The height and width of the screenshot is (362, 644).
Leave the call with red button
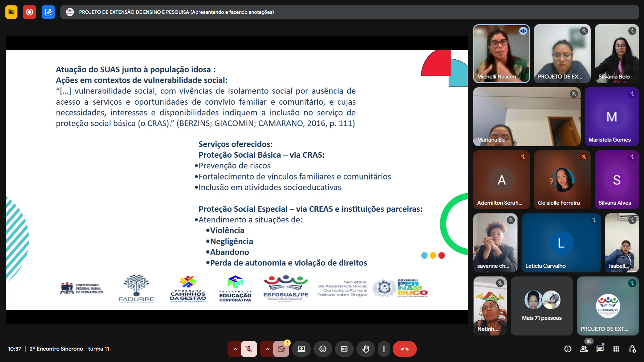(405, 349)
